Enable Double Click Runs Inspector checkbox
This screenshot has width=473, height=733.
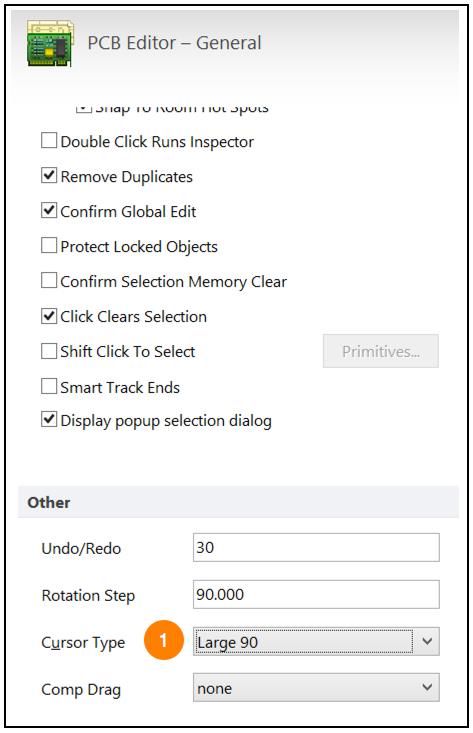[x=49, y=141]
